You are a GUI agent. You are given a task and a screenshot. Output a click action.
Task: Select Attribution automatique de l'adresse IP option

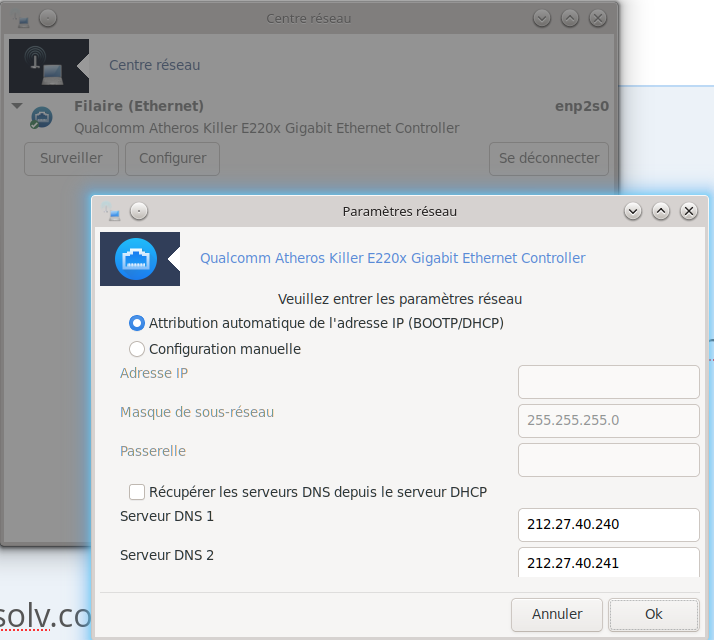coord(137,323)
